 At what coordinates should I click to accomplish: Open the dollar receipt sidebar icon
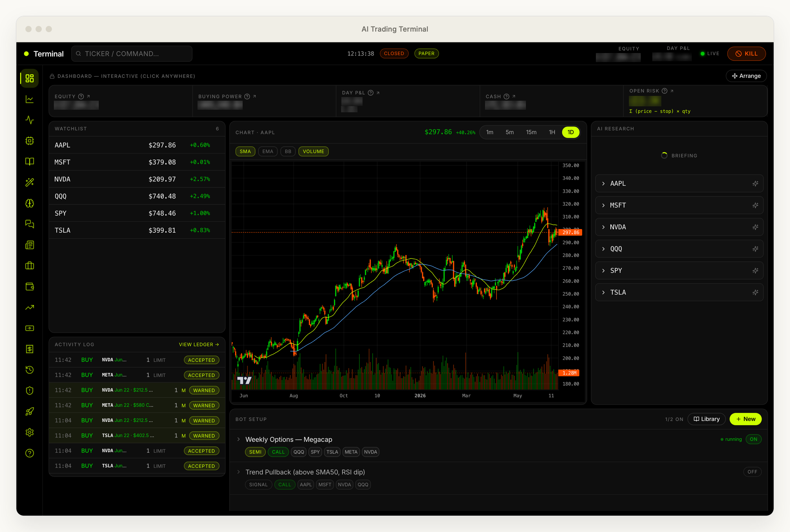coord(30,349)
